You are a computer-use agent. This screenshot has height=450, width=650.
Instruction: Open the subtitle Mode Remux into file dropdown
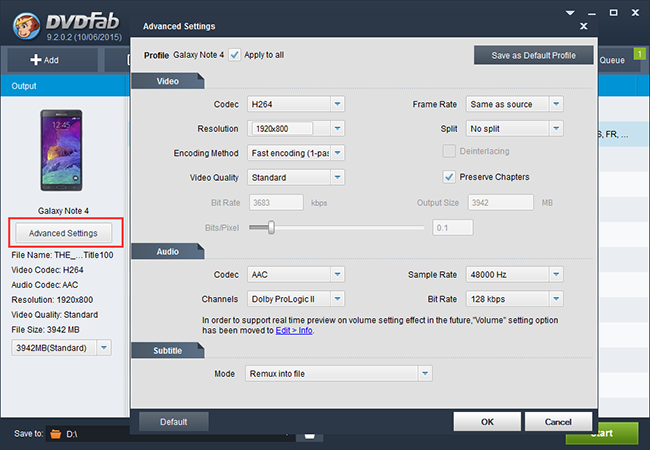coord(425,373)
